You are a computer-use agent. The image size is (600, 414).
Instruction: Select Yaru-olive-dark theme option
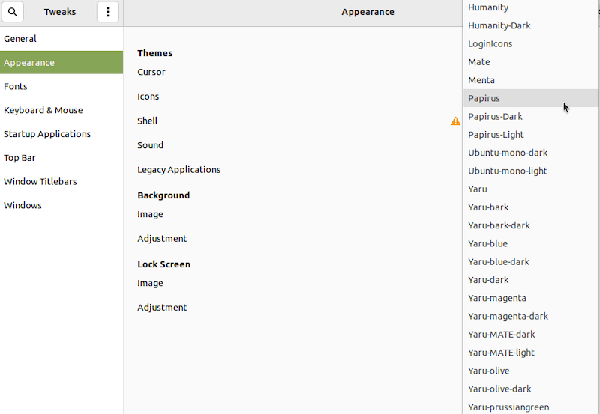[530, 389]
